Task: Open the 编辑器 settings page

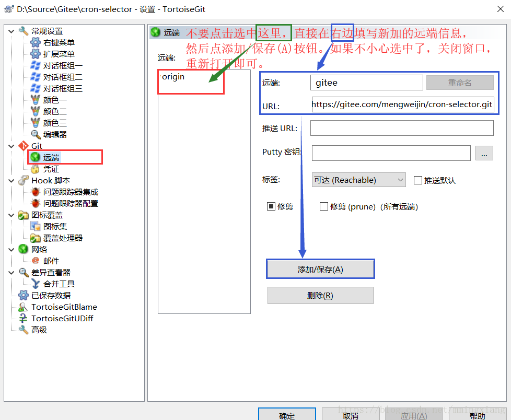Action: [55, 134]
